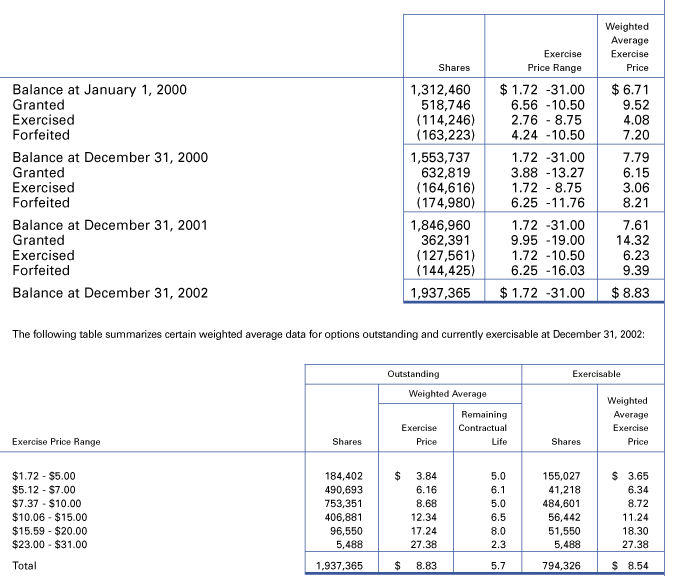This screenshot has width=699, height=576.
Task: Click the sentence beginning "The following table summarizes"
Action: [x=328, y=334]
